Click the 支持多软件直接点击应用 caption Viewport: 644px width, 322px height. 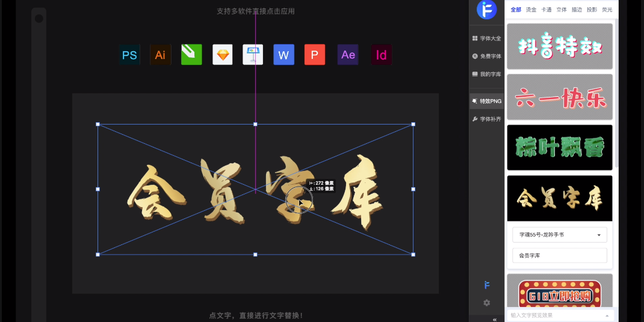click(x=255, y=11)
